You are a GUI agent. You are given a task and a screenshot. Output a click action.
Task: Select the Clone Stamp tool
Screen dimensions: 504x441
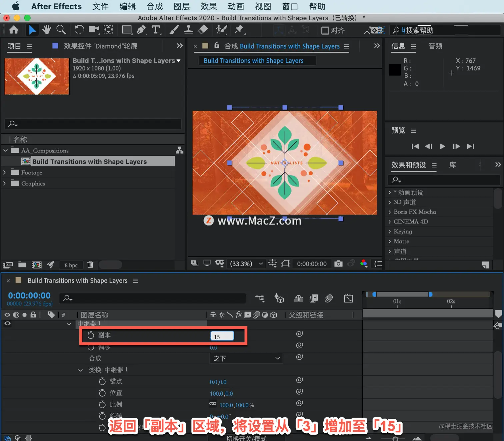point(188,30)
